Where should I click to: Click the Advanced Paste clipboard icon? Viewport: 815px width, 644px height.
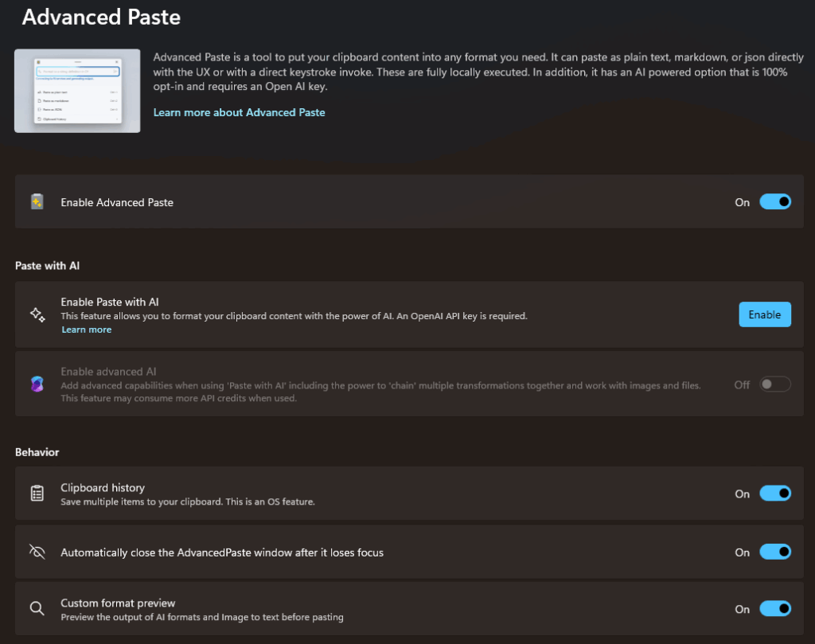click(x=37, y=202)
